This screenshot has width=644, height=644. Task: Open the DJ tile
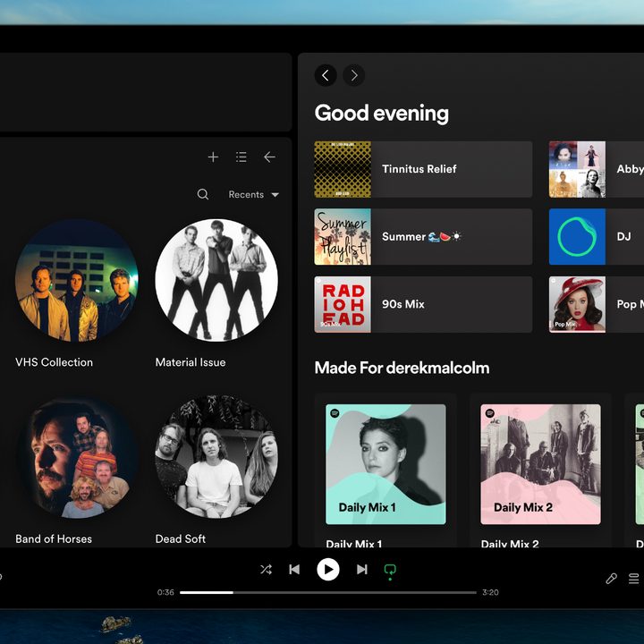click(x=597, y=236)
